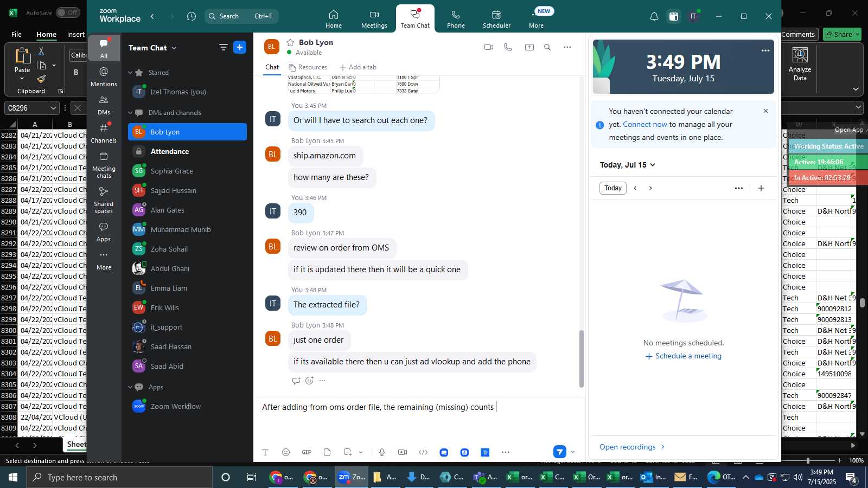Start a video call with Bob Lyon
Image resolution: width=868 pixels, height=488 pixels.
[489, 47]
